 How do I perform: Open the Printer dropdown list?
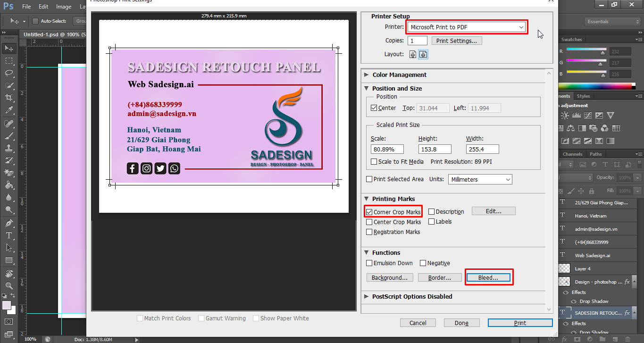467,27
